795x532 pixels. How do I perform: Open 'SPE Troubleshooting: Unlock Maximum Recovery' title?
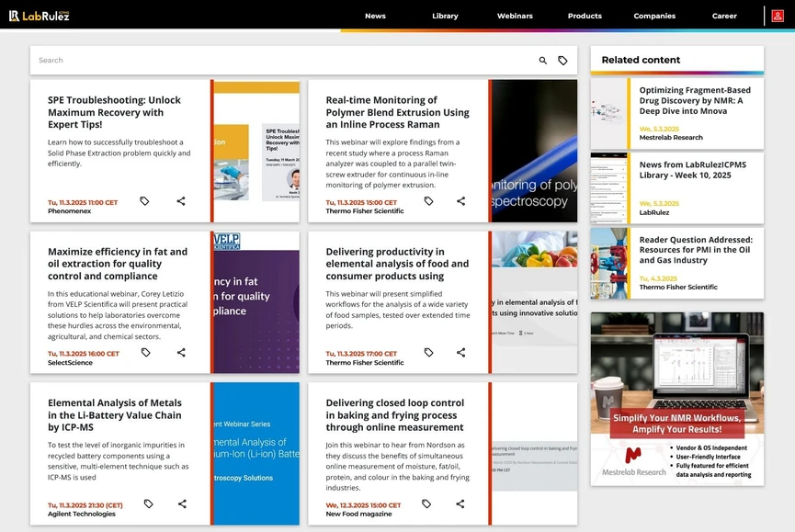114,112
